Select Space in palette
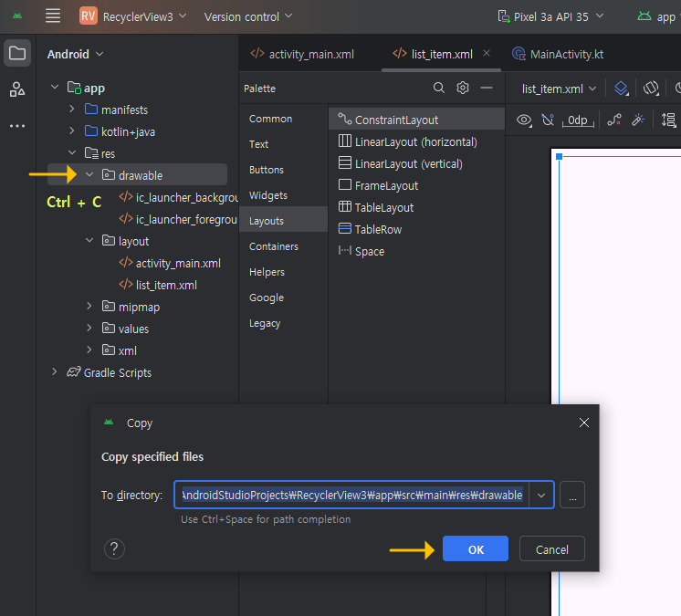 [416, 251]
